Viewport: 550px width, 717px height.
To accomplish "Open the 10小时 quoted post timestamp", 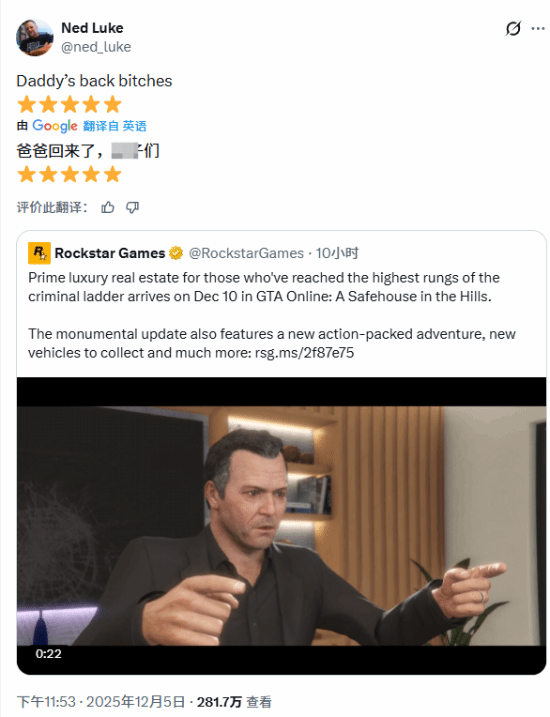I will 337,253.
